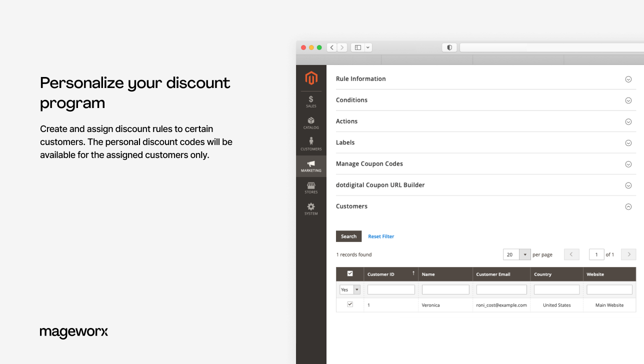The height and width of the screenshot is (364, 644).
Task: Click the Search button
Action: [x=348, y=236]
